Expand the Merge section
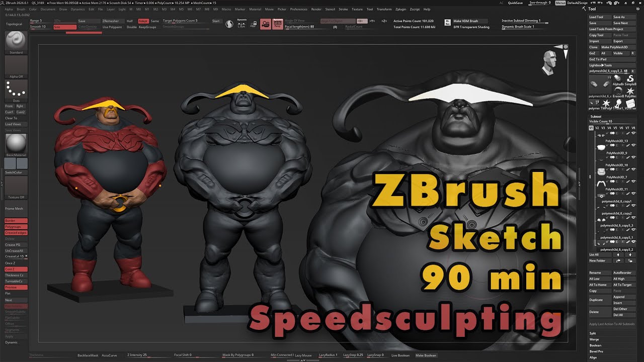644x362 pixels. pyautogui.click(x=594, y=339)
